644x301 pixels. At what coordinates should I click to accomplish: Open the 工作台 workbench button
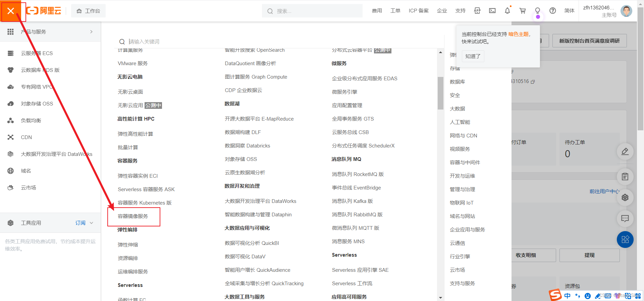tap(88, 11)
